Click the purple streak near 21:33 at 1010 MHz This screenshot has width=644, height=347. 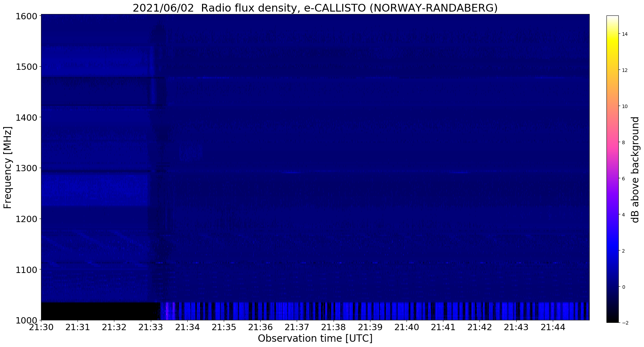click(x=167, y=311)
